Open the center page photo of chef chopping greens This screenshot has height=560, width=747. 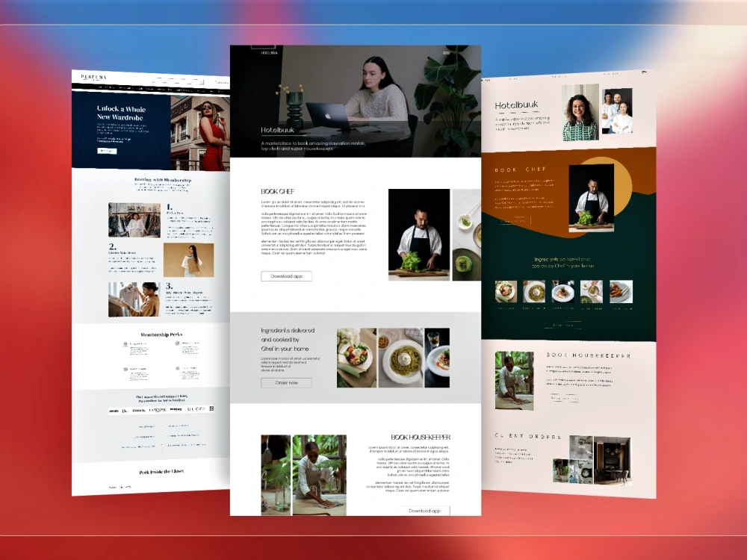point(419,234)
